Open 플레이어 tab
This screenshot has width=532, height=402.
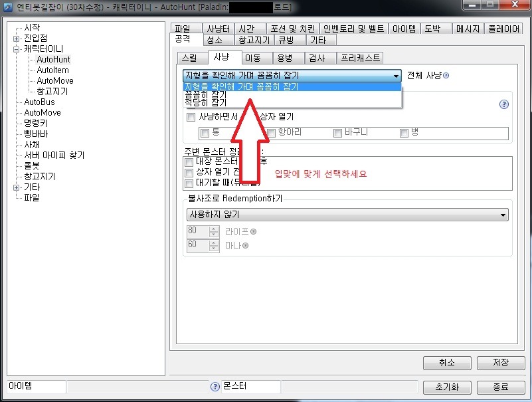point(504,29)
